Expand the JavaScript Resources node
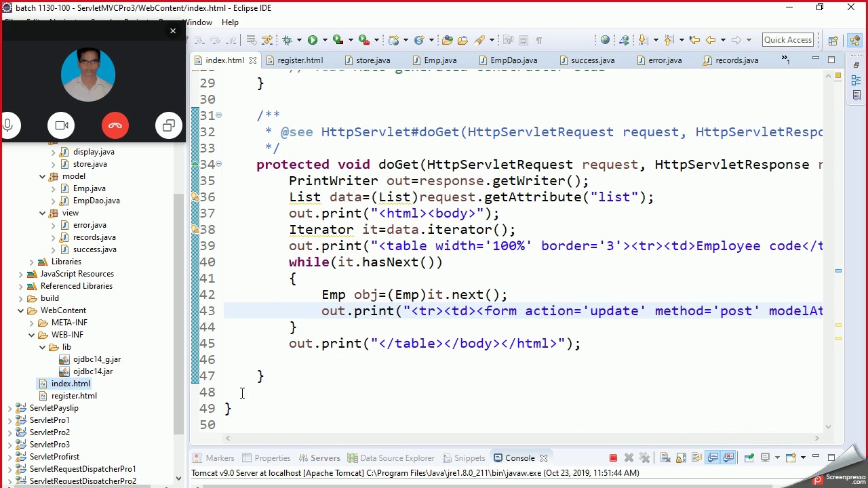Viewport: 868px width, 488px height. tap(21, 274)
